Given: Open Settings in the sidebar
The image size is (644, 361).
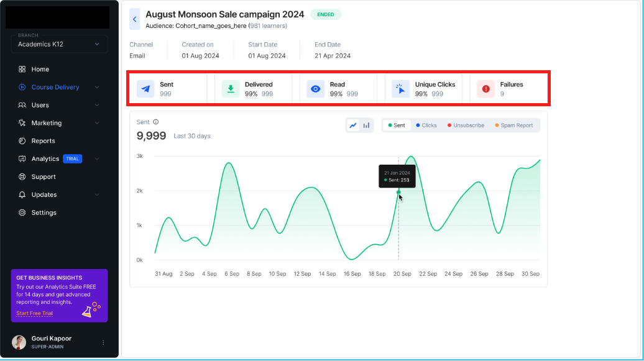Looking at the screenshot, I should click(44, 212).
